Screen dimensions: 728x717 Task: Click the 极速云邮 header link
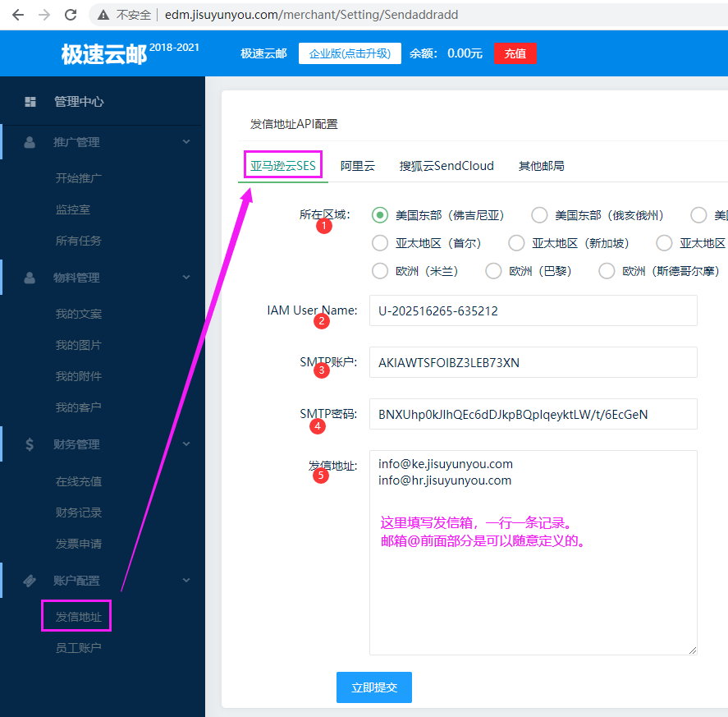click(263, 53)
